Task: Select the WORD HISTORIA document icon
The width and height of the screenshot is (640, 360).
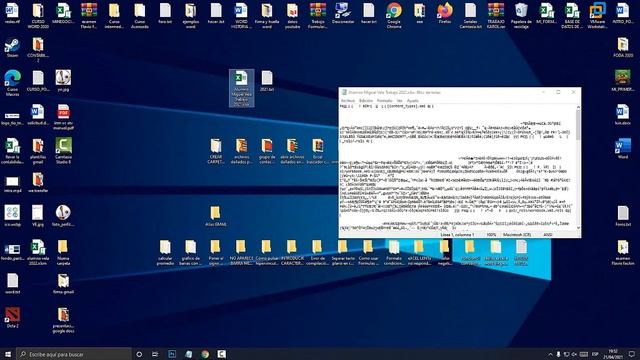Action: [x=241, y=16]
